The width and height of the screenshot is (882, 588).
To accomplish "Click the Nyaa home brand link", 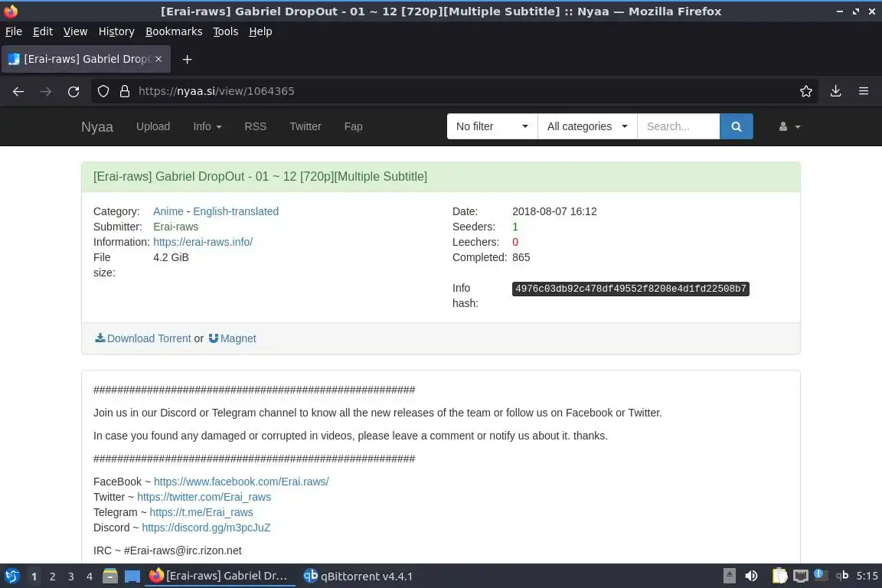I will point(96,126).
